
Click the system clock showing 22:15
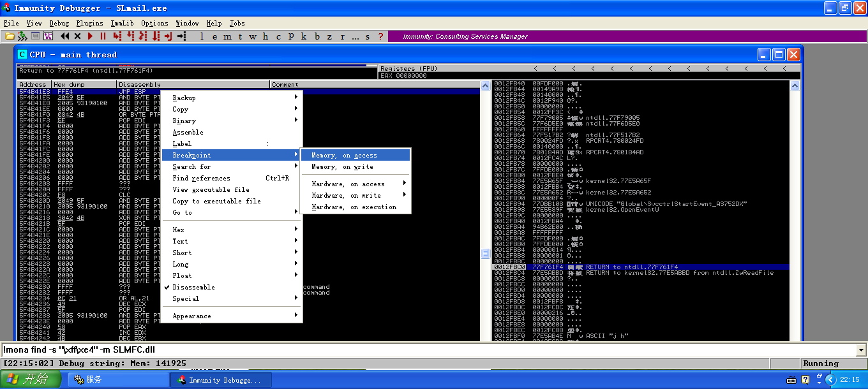pos(850,379)
